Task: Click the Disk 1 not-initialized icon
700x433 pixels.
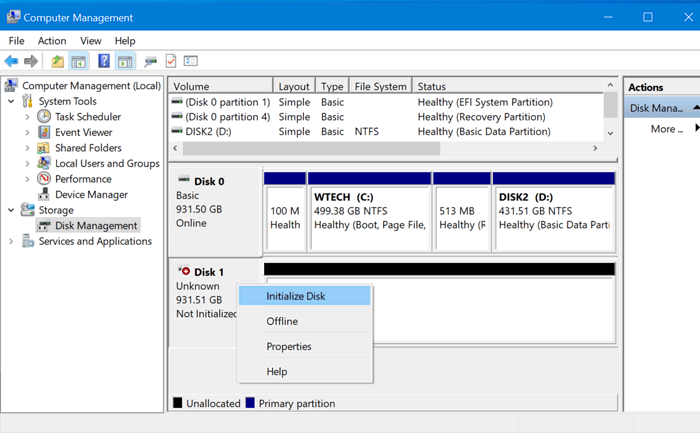Action: [x=183, y=271]
